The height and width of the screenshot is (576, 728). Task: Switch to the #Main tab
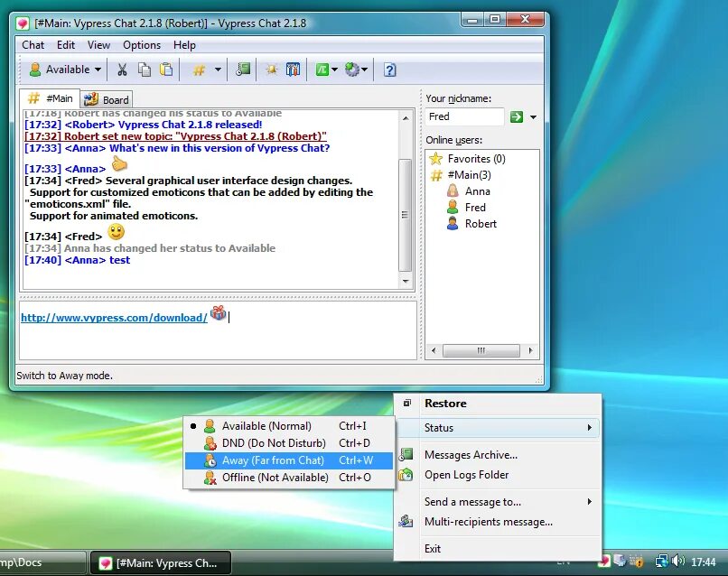click(x=50, y=98)
